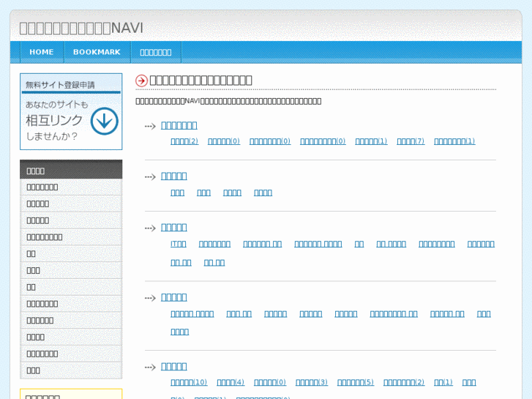Click the red circled arrow heading icon
This screenshot has height=399, width=532.
(x=141, y=81)
